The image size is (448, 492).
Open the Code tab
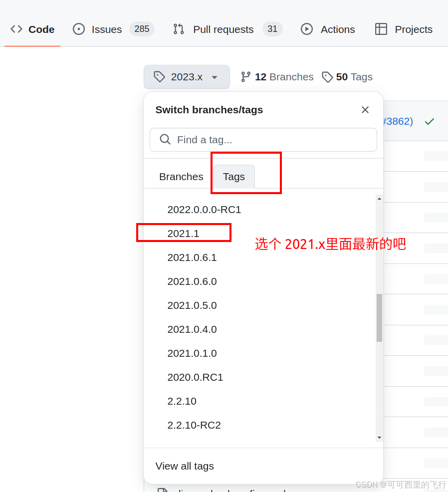[32, 29]
